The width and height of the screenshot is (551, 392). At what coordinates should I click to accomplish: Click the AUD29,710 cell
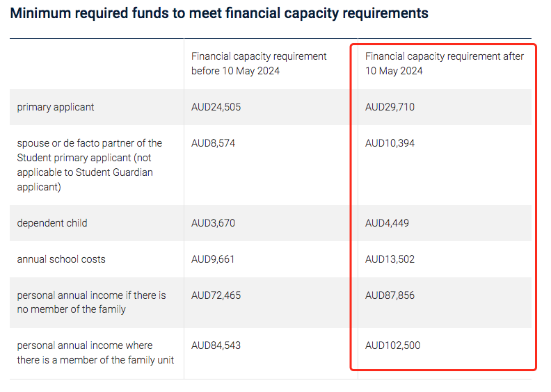point(390,107)
